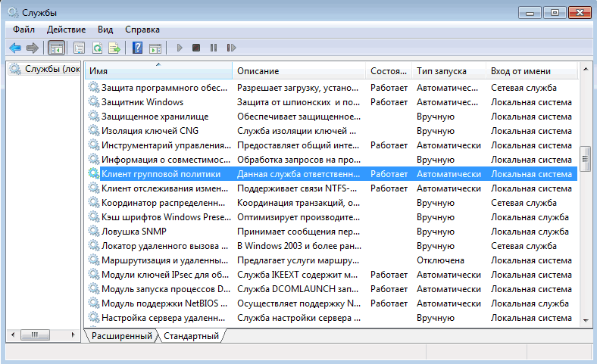The width and height of the screenshot is (597, 364).
Task: Switch to the Стандартный tab
Action: coord(191,336)
